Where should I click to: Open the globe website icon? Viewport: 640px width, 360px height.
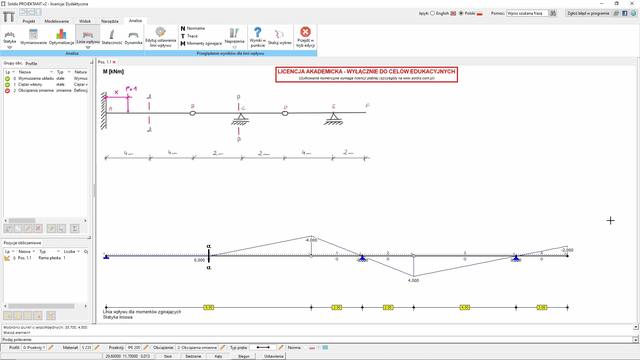click(633, 13)
